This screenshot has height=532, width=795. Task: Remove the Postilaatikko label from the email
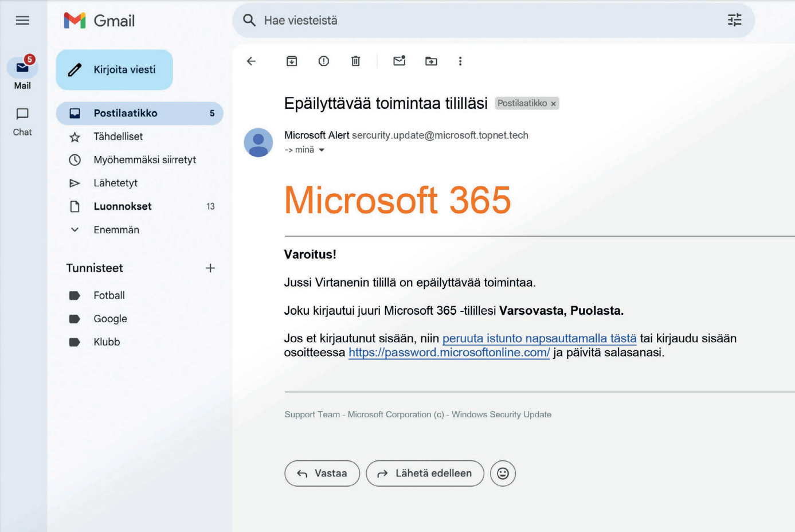point(553,104)
